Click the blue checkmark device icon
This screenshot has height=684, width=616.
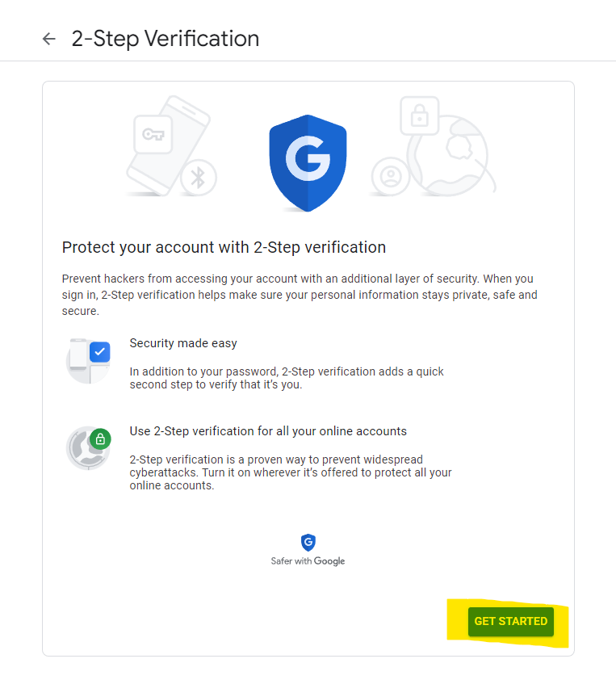[x=89, y=360]
